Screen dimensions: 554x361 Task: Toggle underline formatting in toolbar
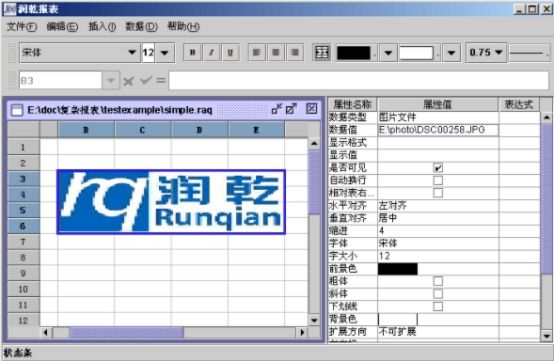(230, 53)
